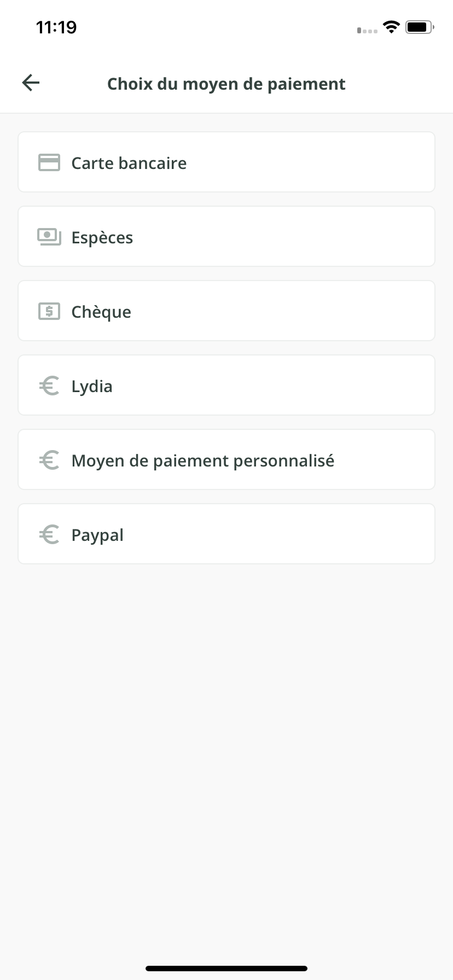Image resolution: width=453 pixels, height=980 pixels.
Task: Select the Lydia payment label
Action: [92, 387]
